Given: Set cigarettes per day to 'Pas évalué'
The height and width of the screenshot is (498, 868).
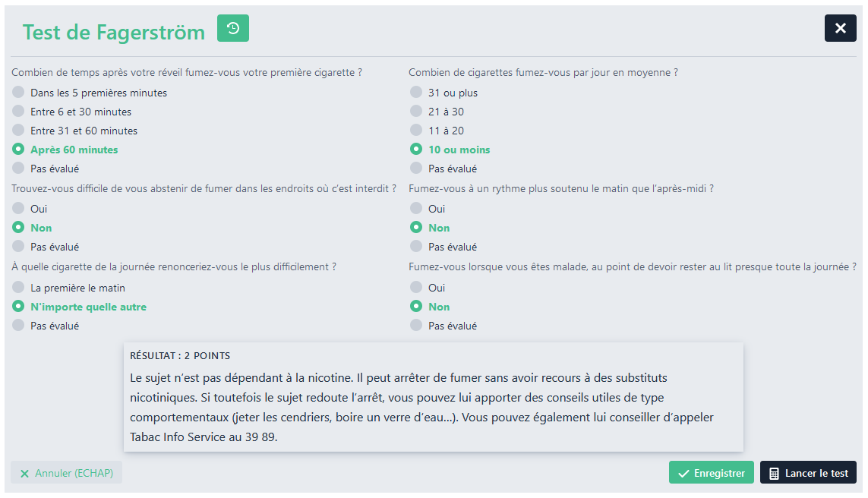Looking at the screenshot, I should pos(416,169).
